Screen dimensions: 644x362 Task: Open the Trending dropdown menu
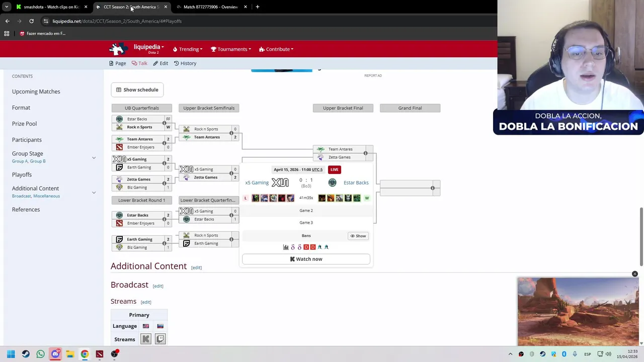click(x=187, y=49)
